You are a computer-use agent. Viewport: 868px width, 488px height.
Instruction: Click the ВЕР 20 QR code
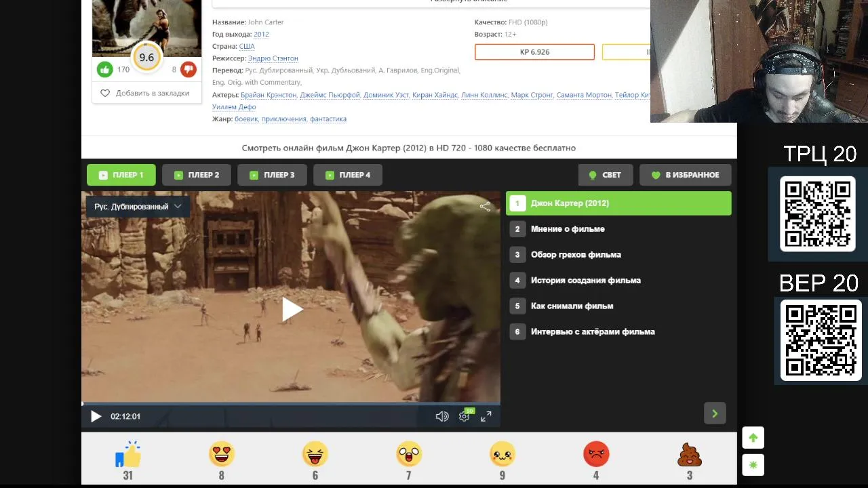tap(821, 340)
